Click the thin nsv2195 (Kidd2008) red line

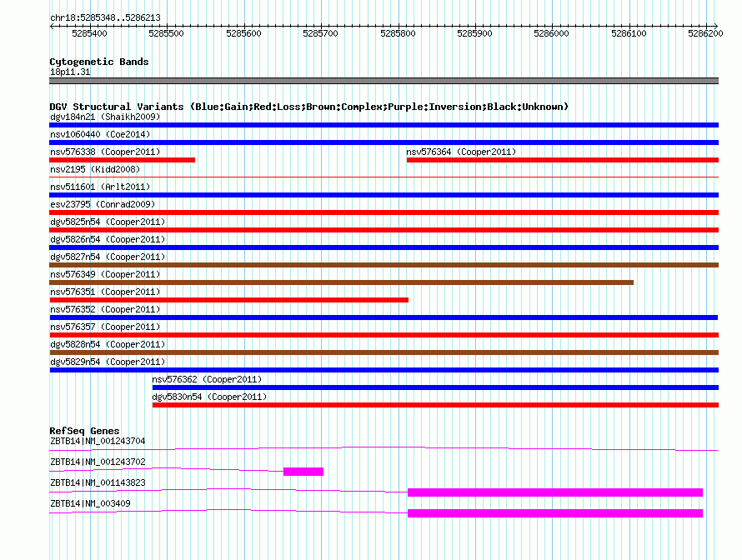click(384, 177)
